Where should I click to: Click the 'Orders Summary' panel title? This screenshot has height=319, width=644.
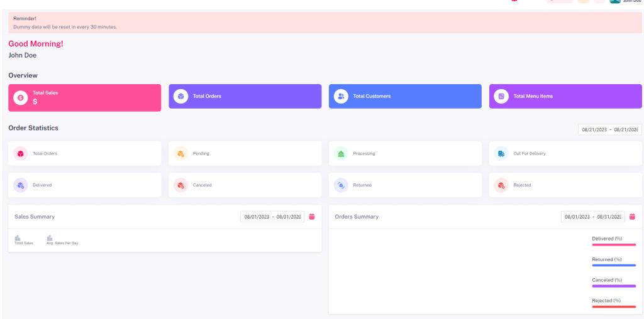point(357,217)
